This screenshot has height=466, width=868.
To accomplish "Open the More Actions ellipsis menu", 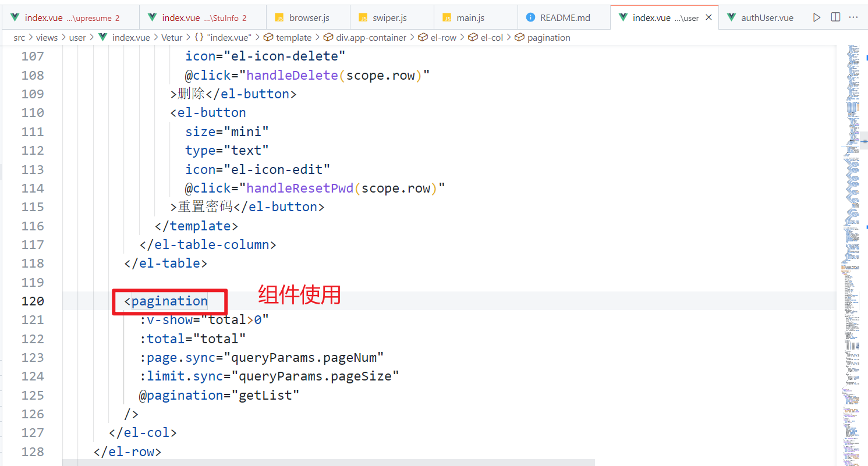I will pyautogui.click(x=854, y=17).
